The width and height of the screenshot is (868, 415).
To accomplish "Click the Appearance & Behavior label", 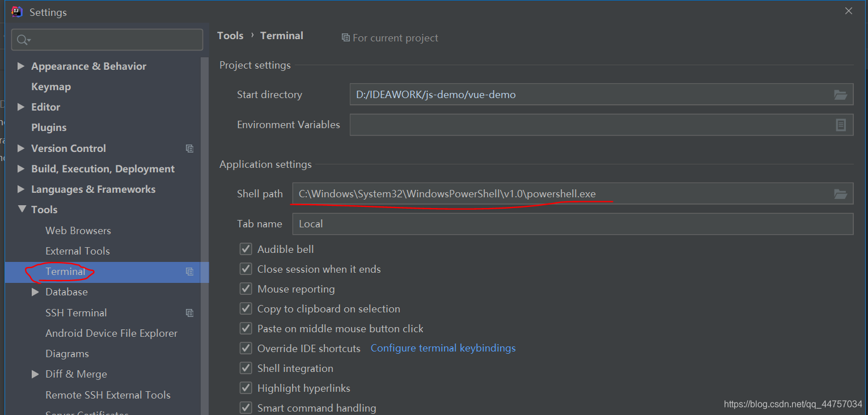I will point(88,66).
